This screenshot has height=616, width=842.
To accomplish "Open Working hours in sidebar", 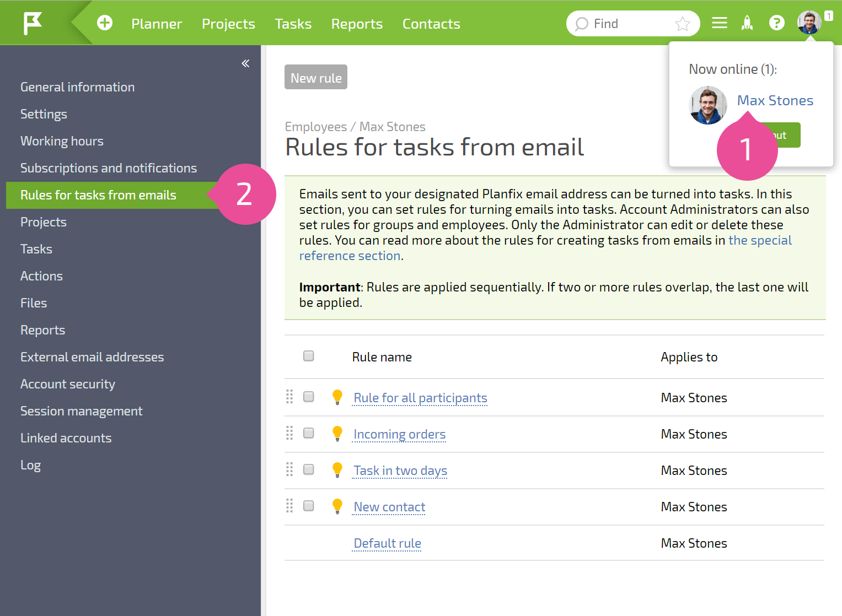I will [62, 141].
